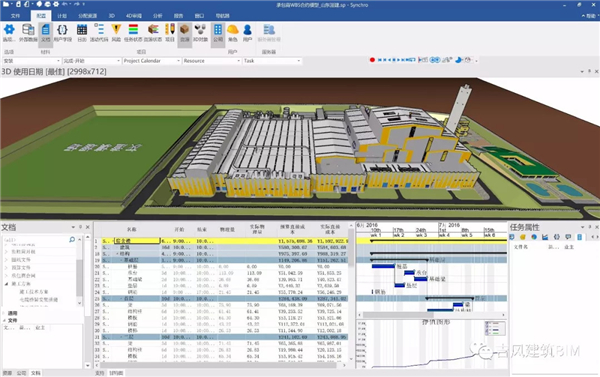The image size is (600, 377).
Task: Click the red record animation button
Action: [372, 60]
